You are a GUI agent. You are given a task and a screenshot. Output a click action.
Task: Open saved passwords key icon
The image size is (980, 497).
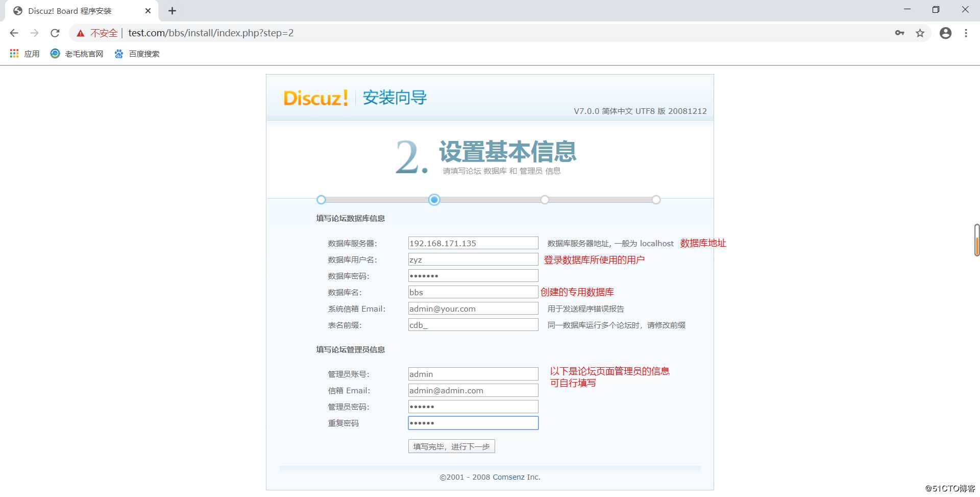point(899,33)
